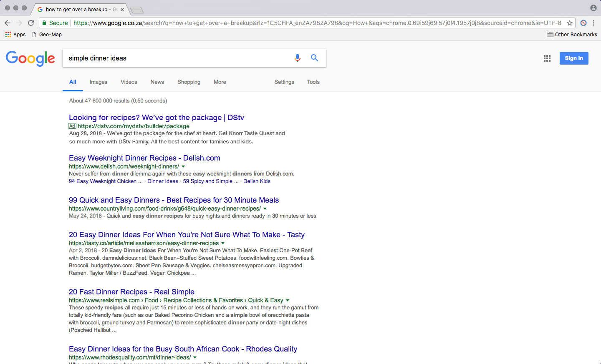The height and width of the screenshot is (364, 601).
Task: Expand the tasty.co URL dropdown arrow
Action: [223, 243]
